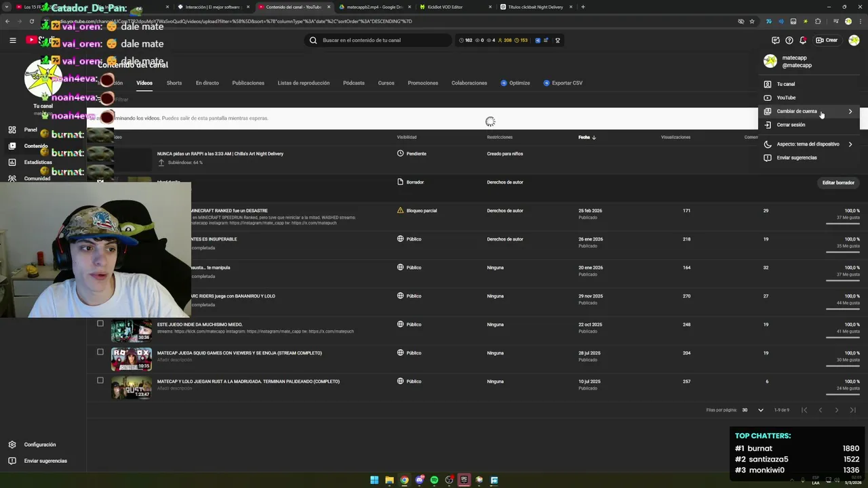Screen dimensions: 868x488
Task: Switch to En directo tab
Action: pos(207,83)
